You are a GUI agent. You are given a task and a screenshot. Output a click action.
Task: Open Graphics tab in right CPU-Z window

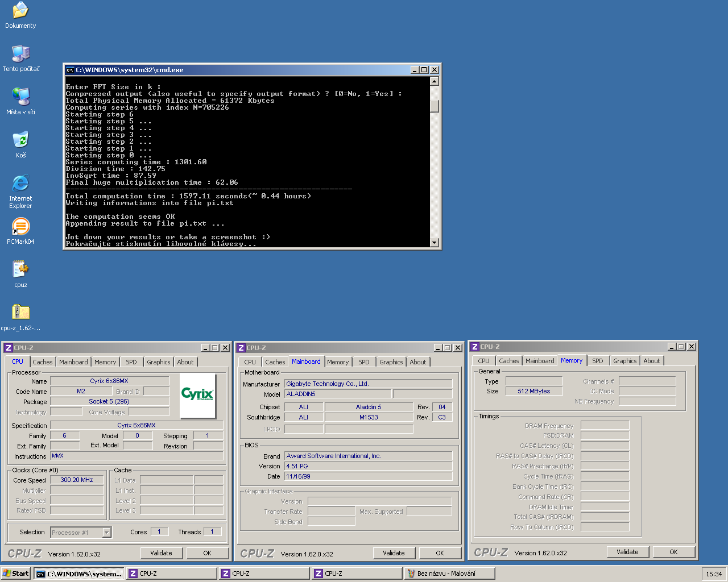(x=625, y=361)
